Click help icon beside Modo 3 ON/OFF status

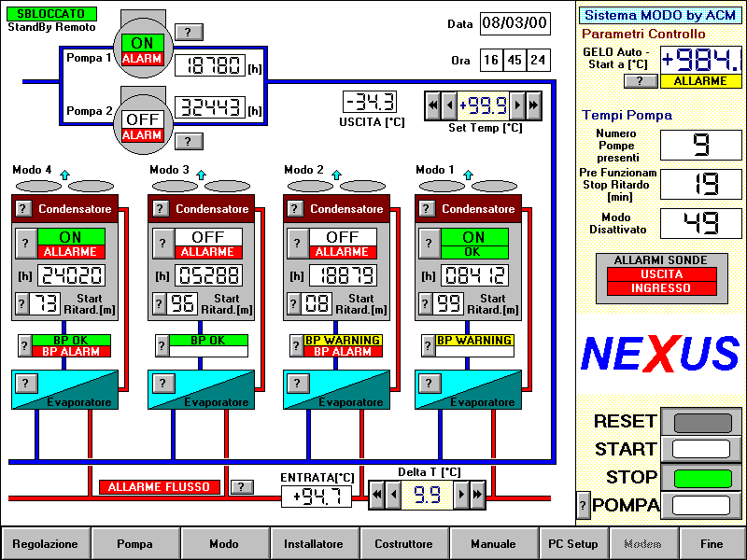[162, 245]
